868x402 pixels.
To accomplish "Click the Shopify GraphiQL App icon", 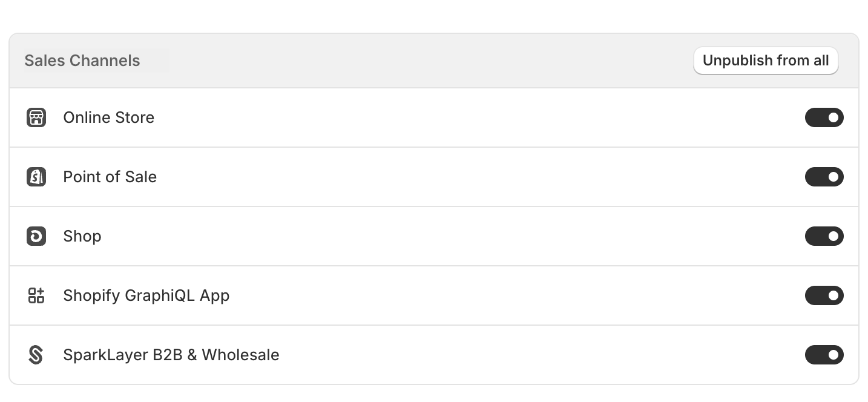I will [36, 295].
